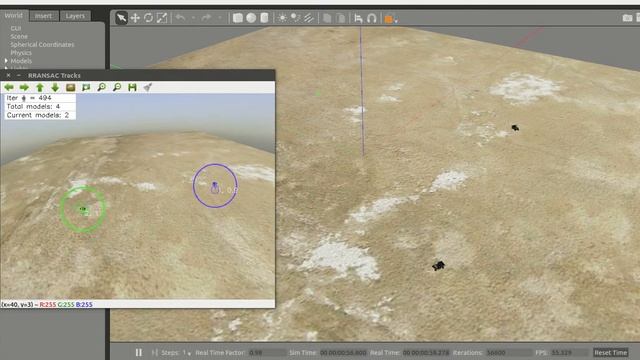Screen dimensions: 640x360
Task: Minimize the RRANSAC Tracks window
Action: tap(19, 76)
